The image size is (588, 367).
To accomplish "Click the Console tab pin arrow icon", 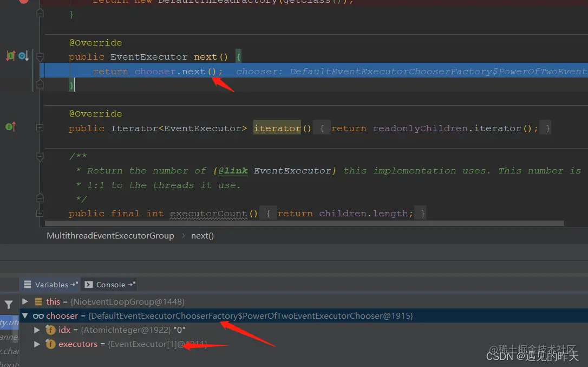I will [131, 285].
